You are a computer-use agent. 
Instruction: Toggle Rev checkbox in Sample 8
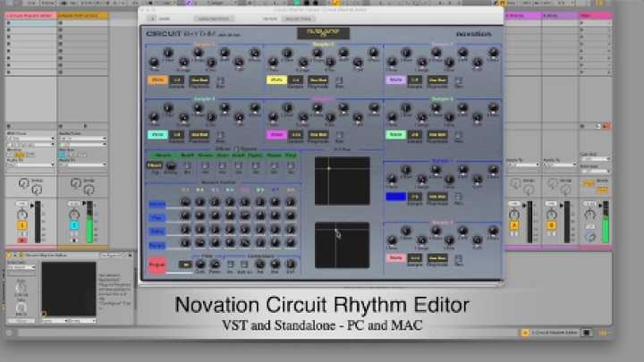458,258
